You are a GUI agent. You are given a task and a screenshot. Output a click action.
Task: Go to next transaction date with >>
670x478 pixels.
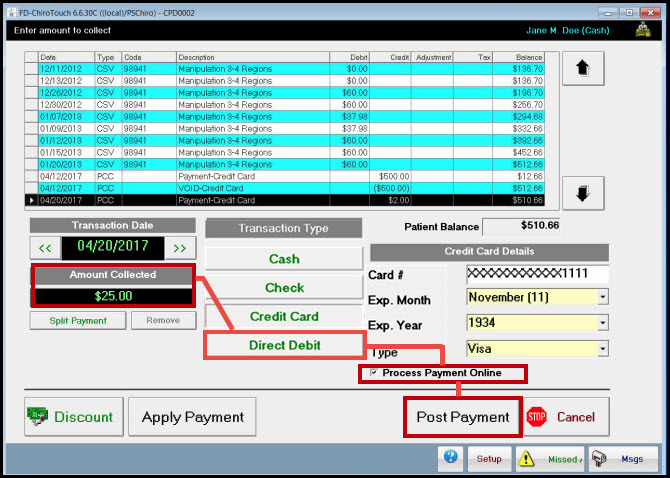pyautogui.click(x=180, y=248)
